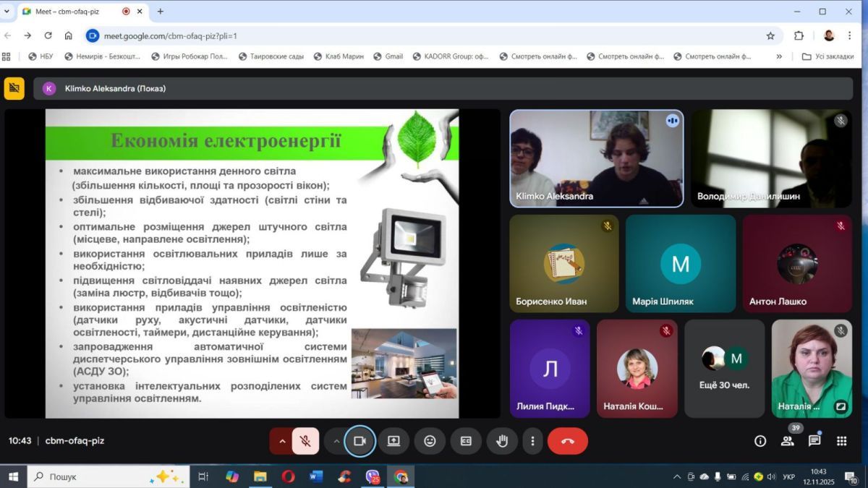
Task: Start sharing your screen
Action: [393, 441]
